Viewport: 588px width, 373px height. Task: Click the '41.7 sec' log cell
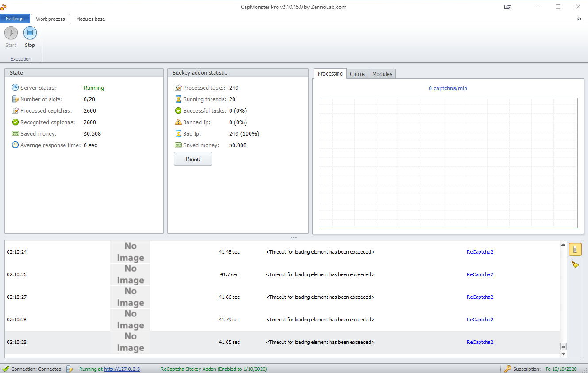(229, 274)
